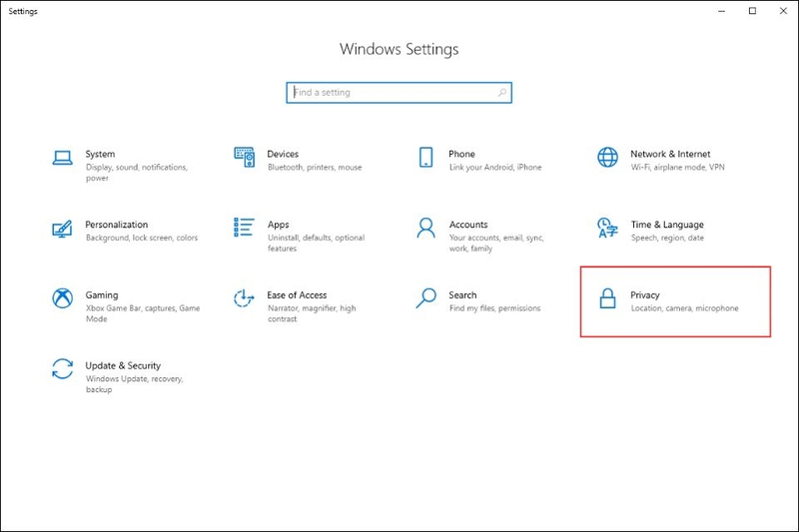Open the Devices keyboard and speaker icon
This screenshot has height=532, width=799.
(244, 158)
